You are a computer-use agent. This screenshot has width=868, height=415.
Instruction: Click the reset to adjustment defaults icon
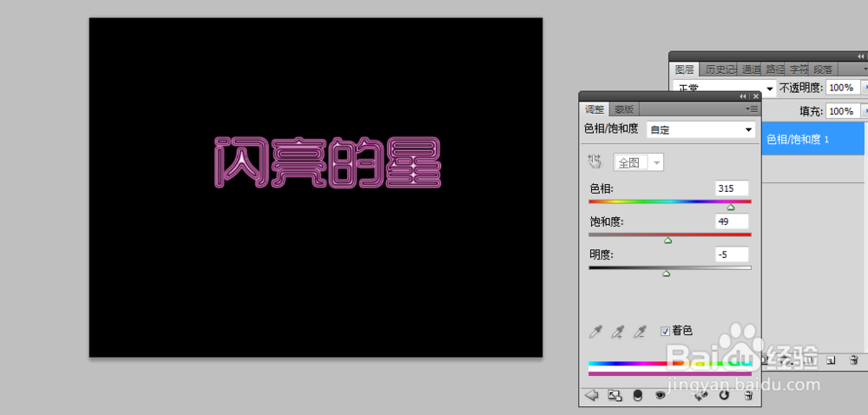point(724,395)
